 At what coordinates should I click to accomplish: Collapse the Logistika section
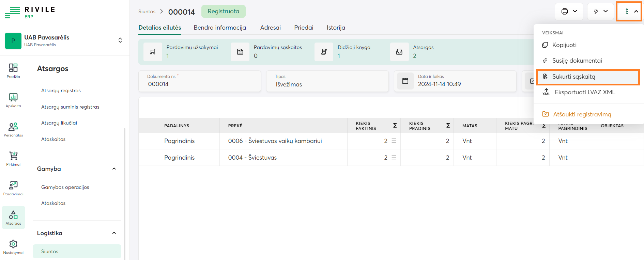click(114, 233)
